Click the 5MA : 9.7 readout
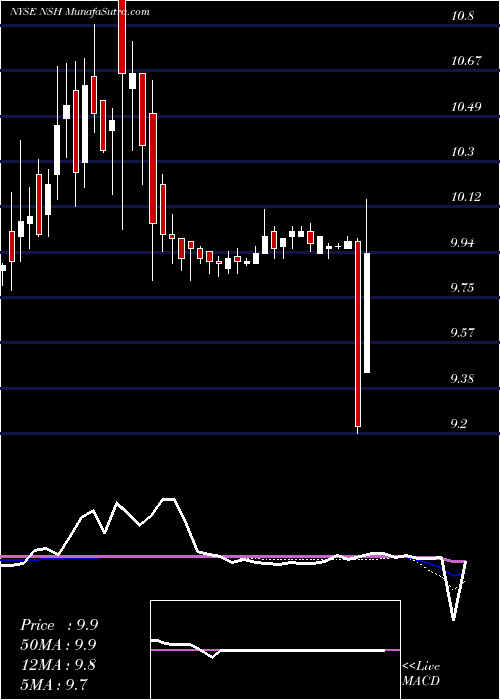The height and width of the screenshot is (700, 500). pos(54,684)
